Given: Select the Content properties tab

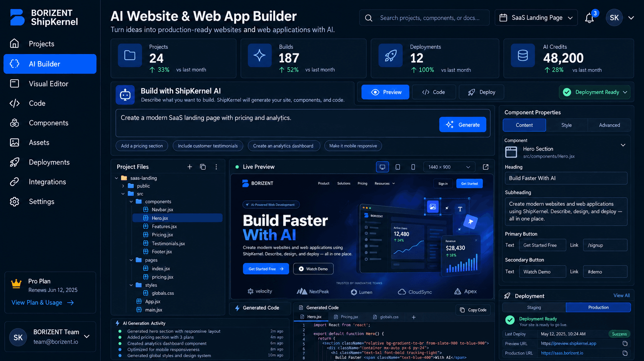Looking at the screenshot, I should click(524, 125).
